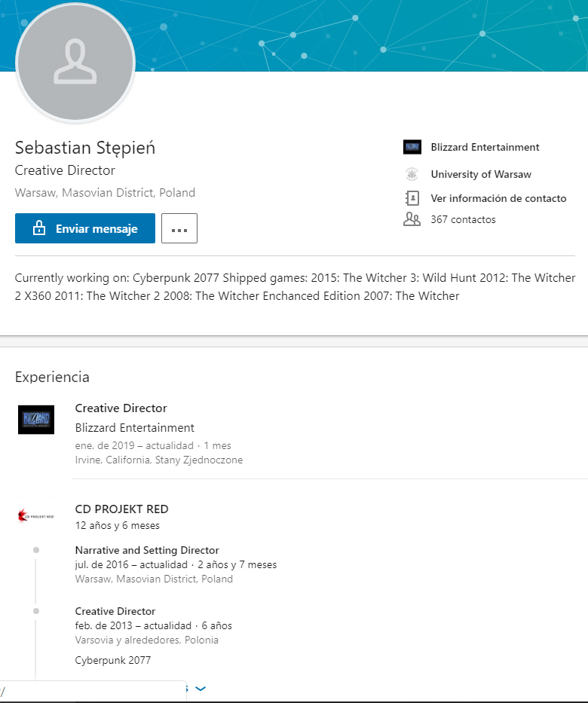Click the Blizzard logo beside the contact info
This screenshot has width=588, height=703.
412,147
